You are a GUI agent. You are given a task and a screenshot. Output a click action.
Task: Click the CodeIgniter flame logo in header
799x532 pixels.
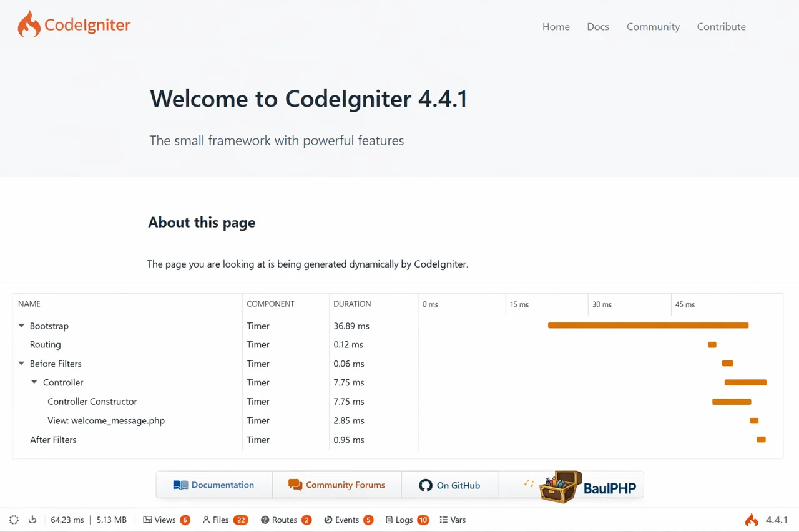pos(29,24)
